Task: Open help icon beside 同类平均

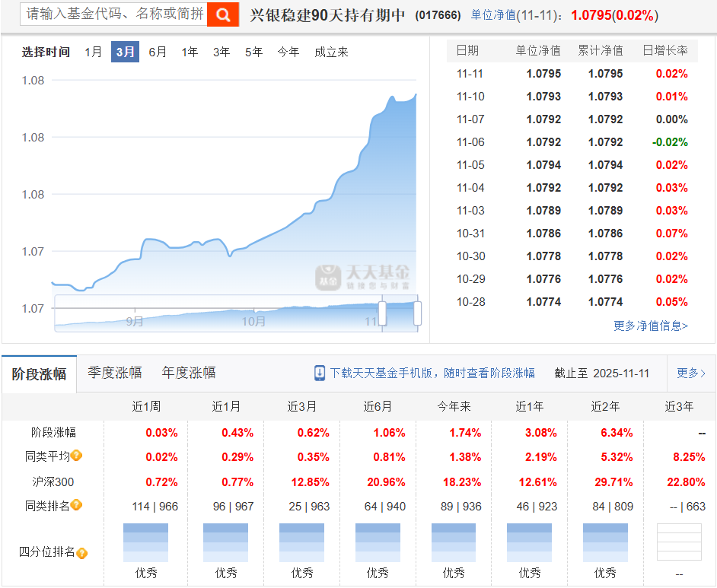Action: (76, 455)
